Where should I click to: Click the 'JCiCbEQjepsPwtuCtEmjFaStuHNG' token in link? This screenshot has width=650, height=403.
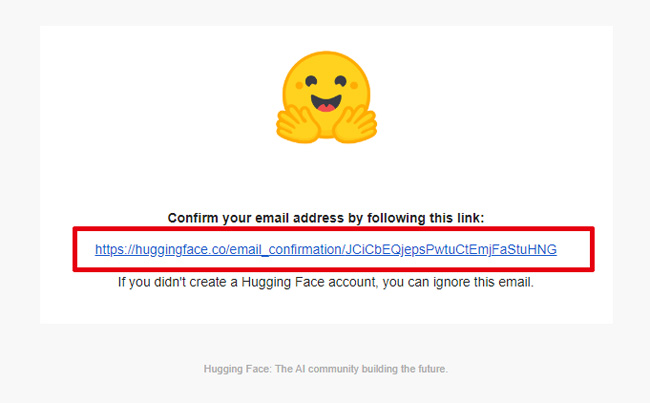tap(451, 249)
